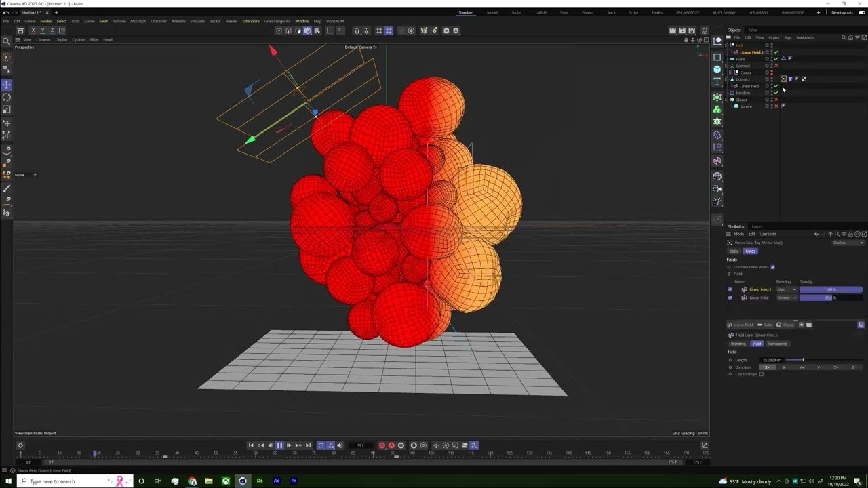This screenshot has height=488, width=868.
Task: Toggle X axis lock in top toolbar
Action: (x=33, y=30)
